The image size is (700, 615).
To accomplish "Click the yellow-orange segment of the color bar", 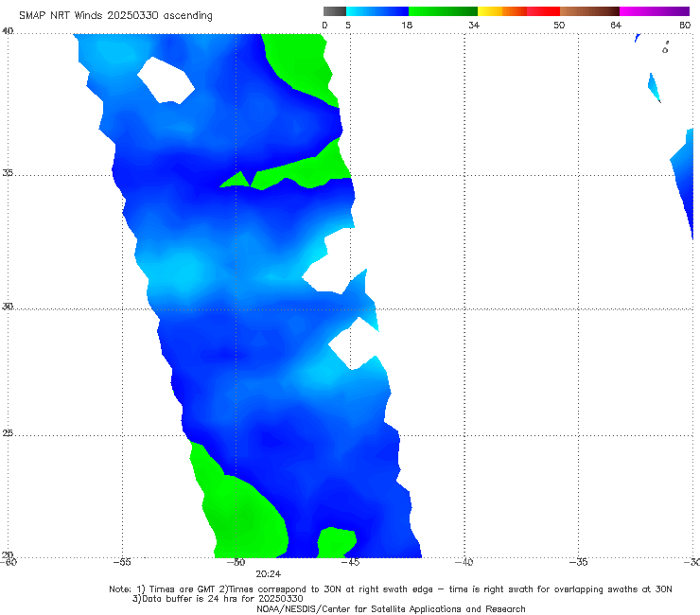I will click(x=502, y=11).
